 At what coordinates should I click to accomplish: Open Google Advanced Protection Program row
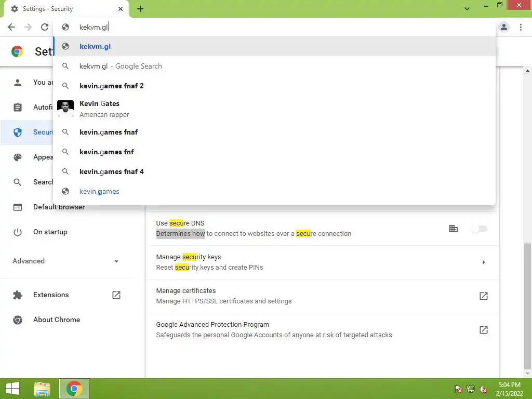[323, 329]
